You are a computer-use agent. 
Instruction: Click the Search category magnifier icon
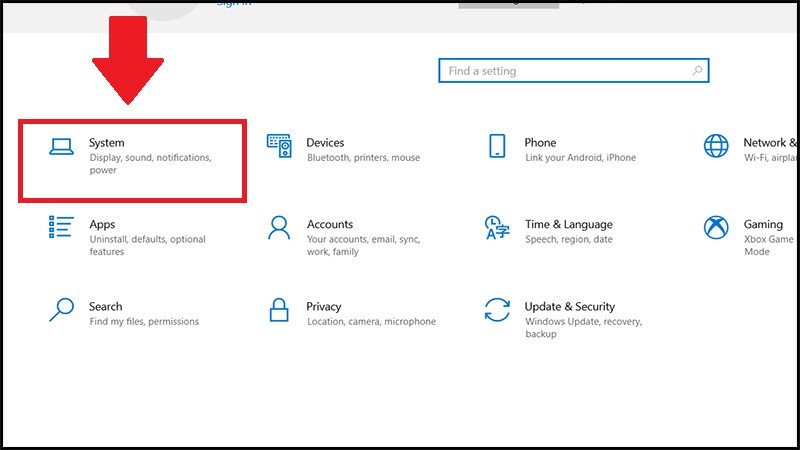coord(61,309)
